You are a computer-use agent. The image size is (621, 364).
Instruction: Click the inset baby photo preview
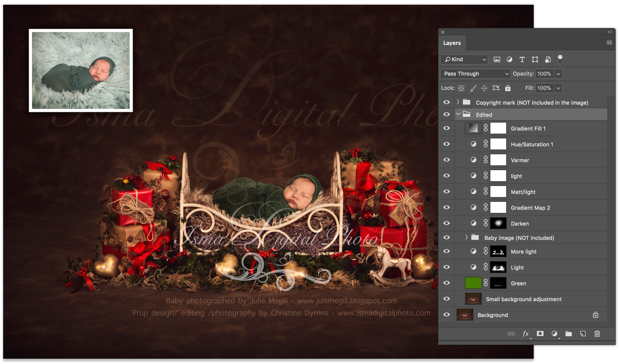click(81, 70)
